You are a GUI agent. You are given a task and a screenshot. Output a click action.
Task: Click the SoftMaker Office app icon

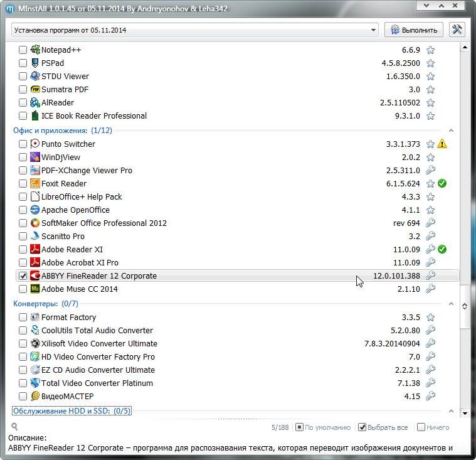35,223
